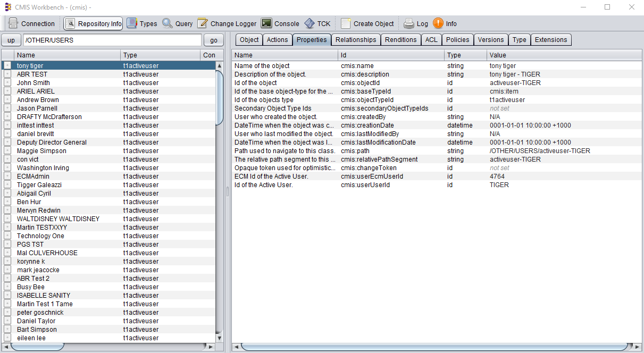Click folder list scroll down arrow
The width and height of the screenshot is (644, 353).
tap(219, 338)
